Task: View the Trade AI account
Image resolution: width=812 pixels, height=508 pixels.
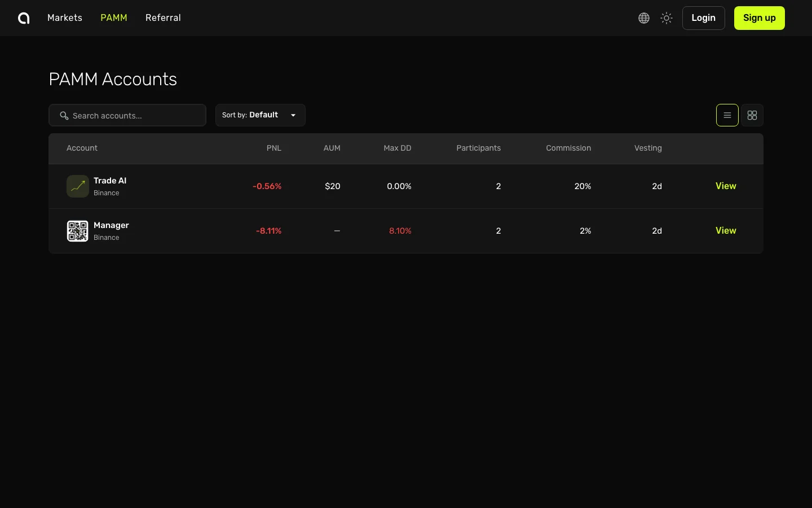Action: (x=726, y=186)
